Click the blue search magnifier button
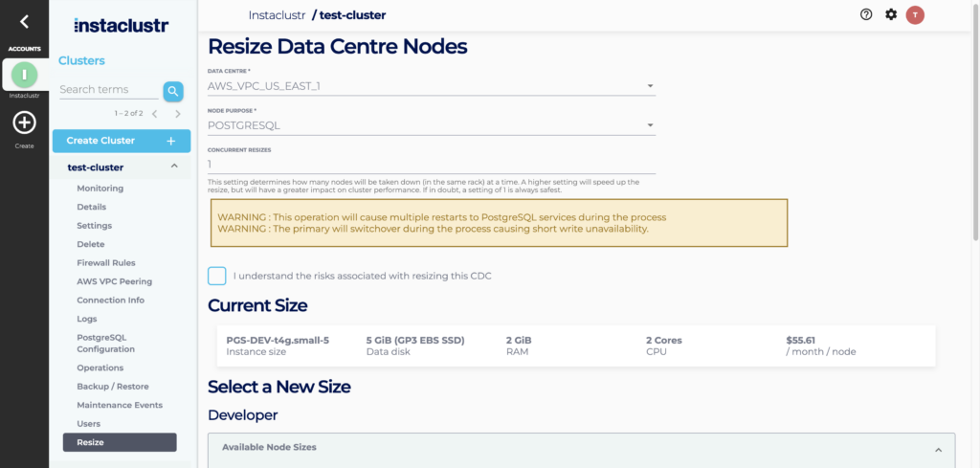 (172, 91)
